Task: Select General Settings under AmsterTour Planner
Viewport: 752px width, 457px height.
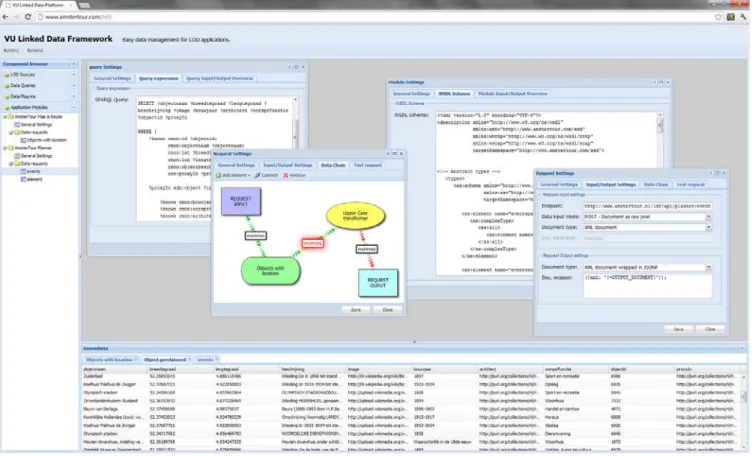Action: 35,156
